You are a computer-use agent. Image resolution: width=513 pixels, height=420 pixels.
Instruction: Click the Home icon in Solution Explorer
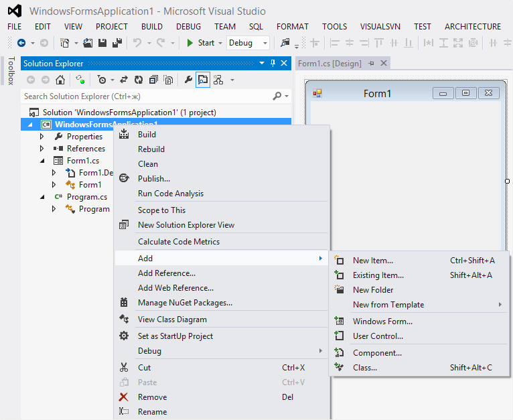[60, 80]
